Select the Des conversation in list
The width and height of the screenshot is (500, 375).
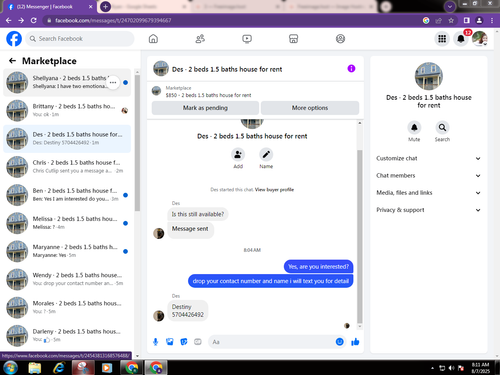point(67,139)
